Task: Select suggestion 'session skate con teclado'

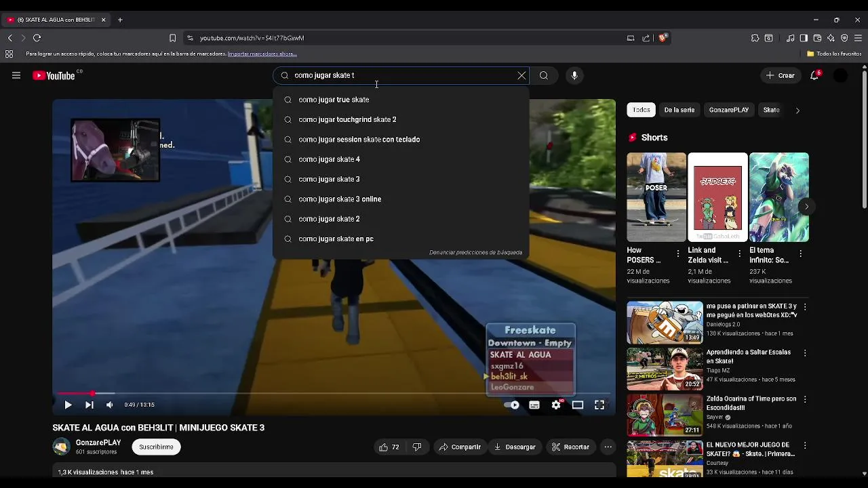Action: [x=400, y=140]
